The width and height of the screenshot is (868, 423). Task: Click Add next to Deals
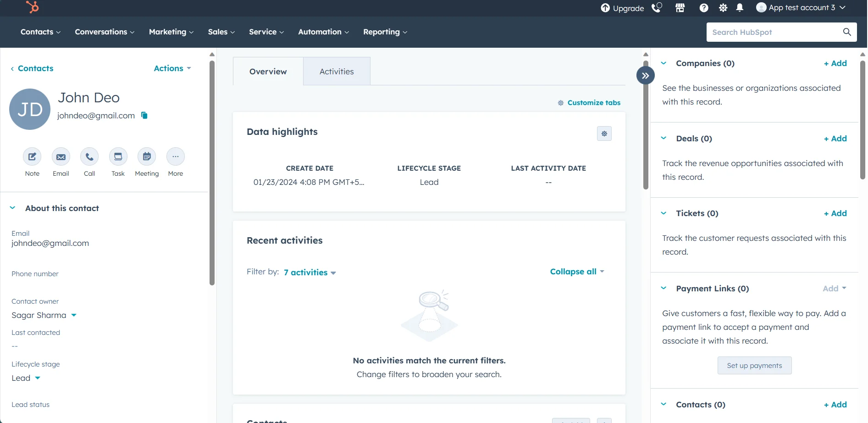coord(835,138)
